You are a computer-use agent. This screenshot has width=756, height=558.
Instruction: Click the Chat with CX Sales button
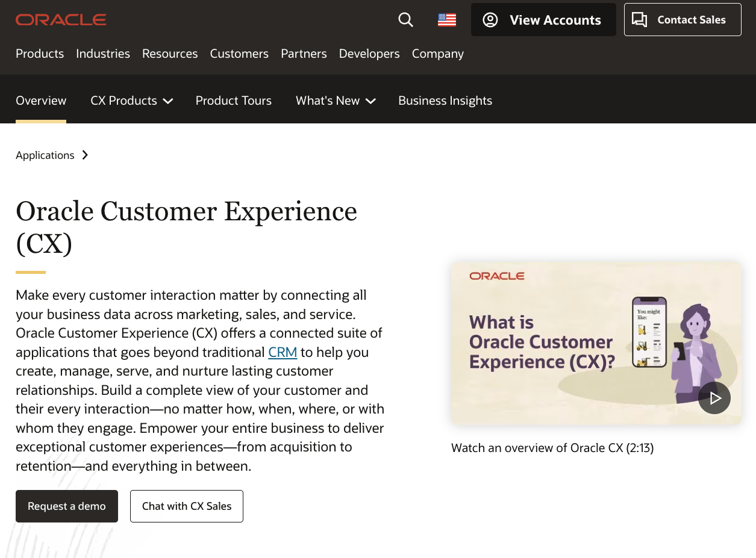coord(187,506)
